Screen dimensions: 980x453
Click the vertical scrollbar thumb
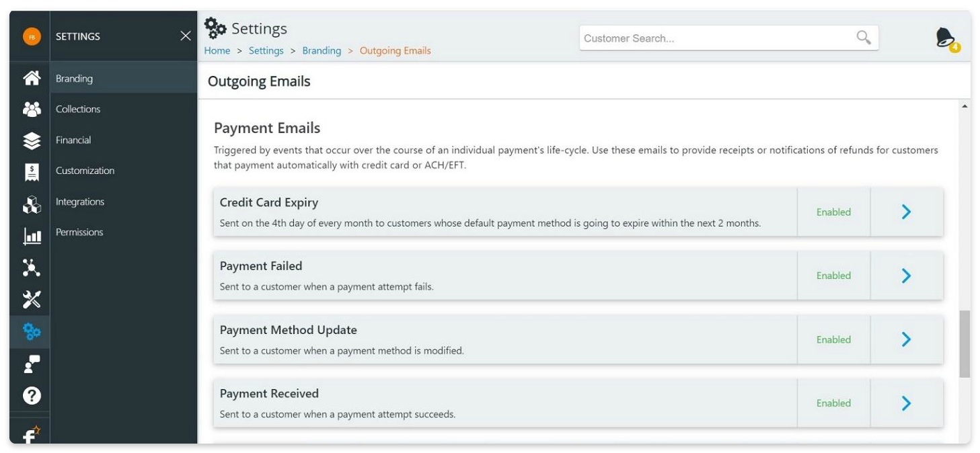click(965, 344)
